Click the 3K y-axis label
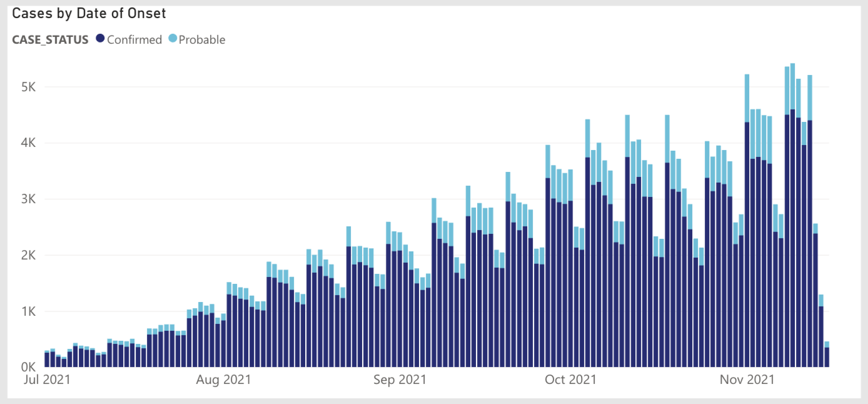 pos(29,199)
